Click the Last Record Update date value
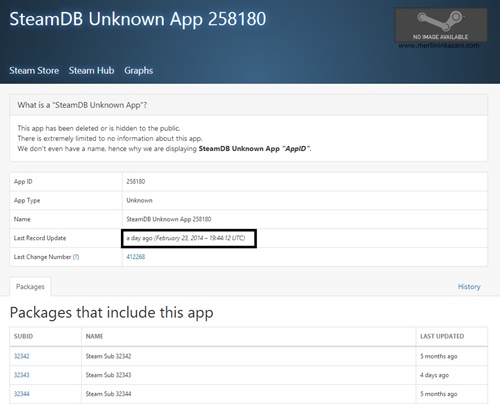The height and width of the screenshot is (407, 500). coord(186,238)
